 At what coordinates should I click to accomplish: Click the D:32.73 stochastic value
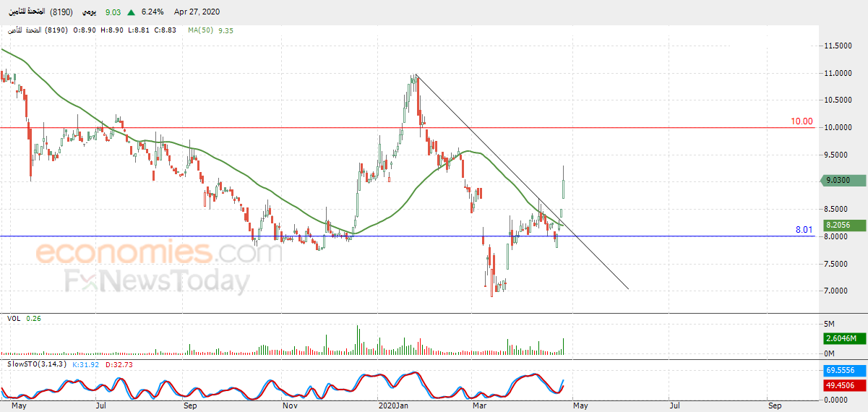tap(119, 364)
